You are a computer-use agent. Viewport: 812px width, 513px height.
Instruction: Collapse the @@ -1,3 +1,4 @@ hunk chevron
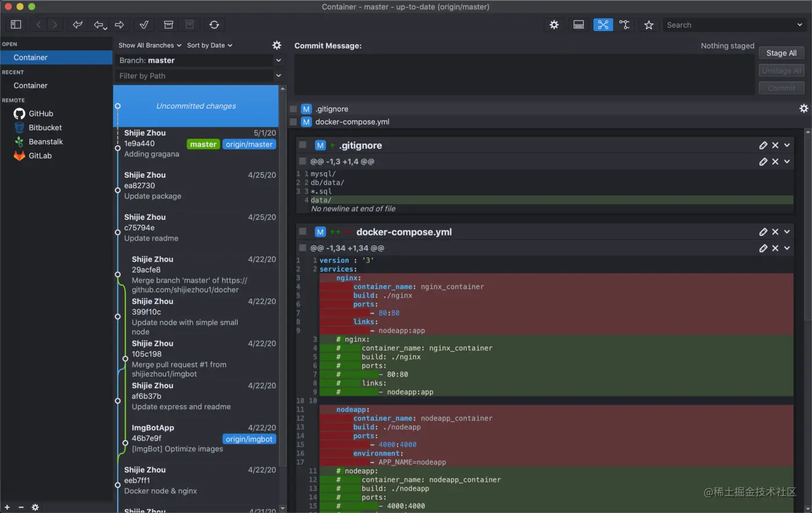point(787,161)
